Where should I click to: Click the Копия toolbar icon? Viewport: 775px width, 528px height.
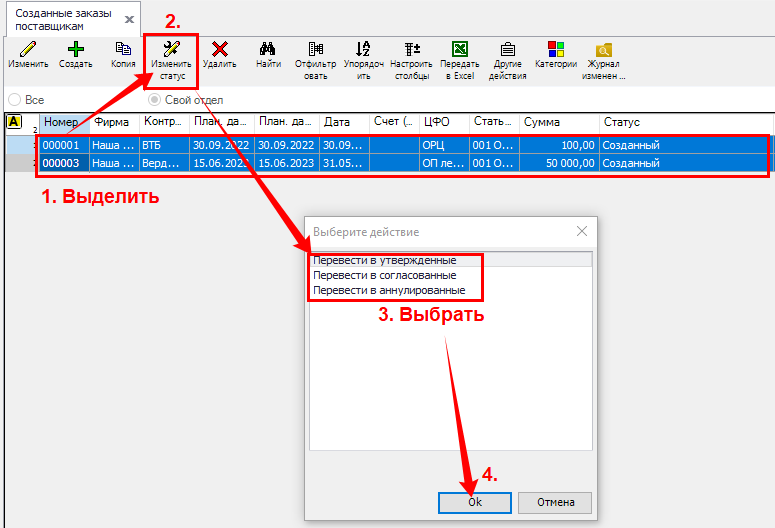(123, 49)
